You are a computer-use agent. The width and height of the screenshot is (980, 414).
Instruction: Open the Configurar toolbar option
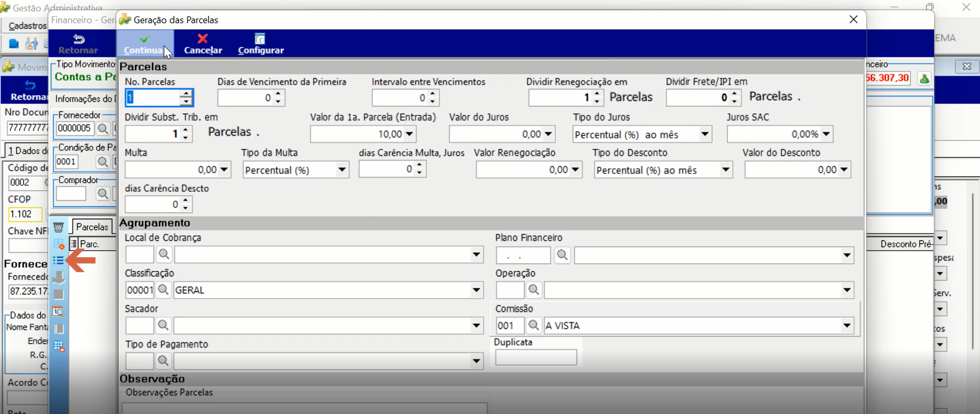tap(260, 44)
